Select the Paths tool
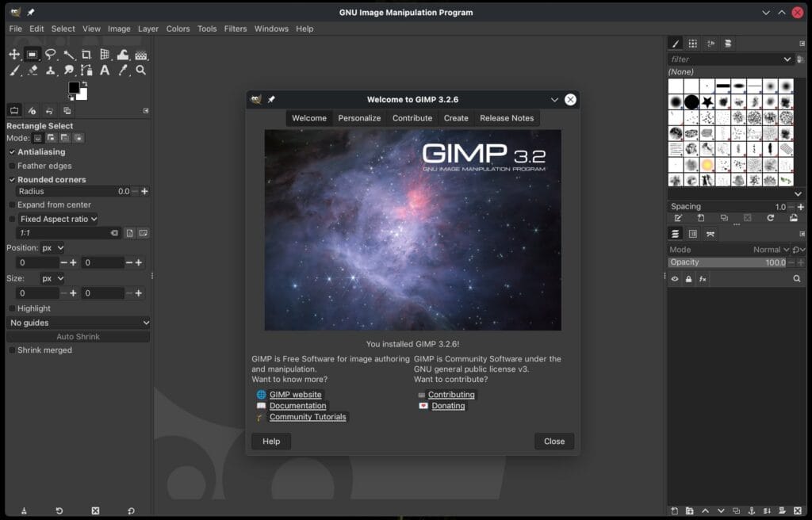This screenshot has width=812, height=520. tap(86, 71)
